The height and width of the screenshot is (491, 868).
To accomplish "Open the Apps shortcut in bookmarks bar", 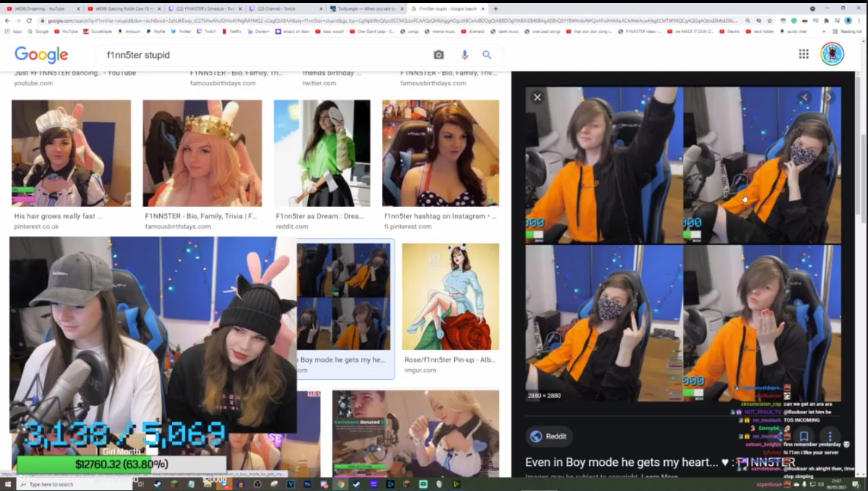I will pyautogui.click(x=13, y=31).
